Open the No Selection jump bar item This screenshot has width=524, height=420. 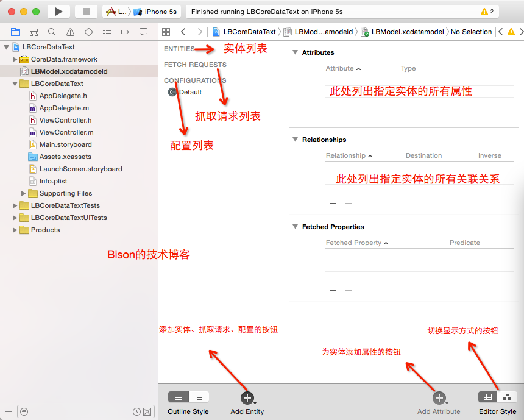tap(471, 32)
